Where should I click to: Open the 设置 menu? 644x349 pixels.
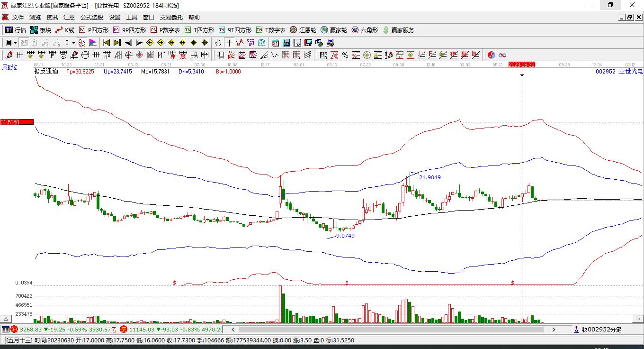115,18
